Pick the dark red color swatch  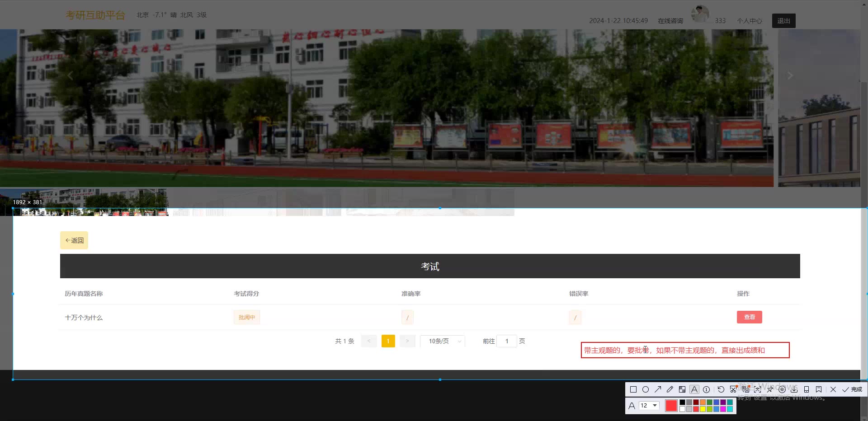pos(696,402)
